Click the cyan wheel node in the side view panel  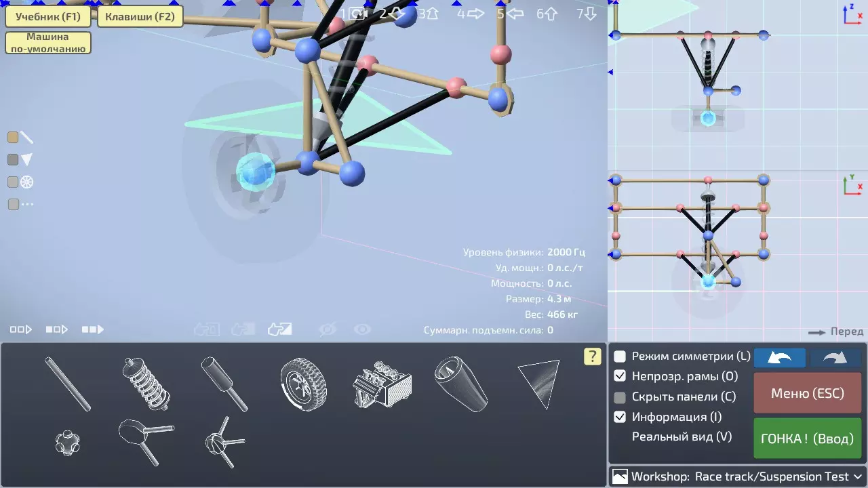pos(708,119)
